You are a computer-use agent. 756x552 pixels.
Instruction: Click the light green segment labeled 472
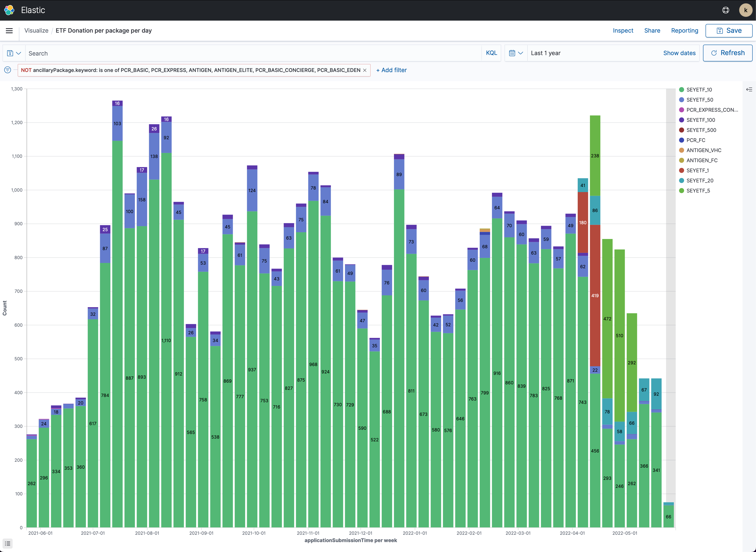point(607,319)
